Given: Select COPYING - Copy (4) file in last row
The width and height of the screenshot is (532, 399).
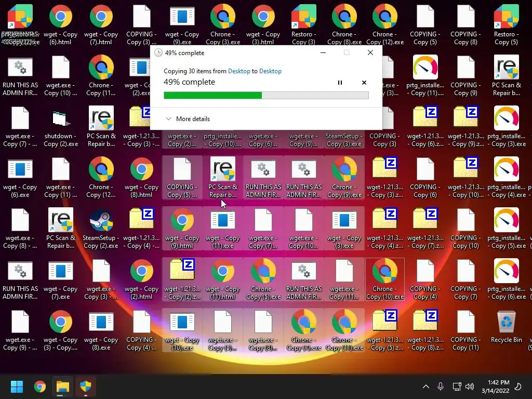Looking at the screenshot, I should coord(141,330).
